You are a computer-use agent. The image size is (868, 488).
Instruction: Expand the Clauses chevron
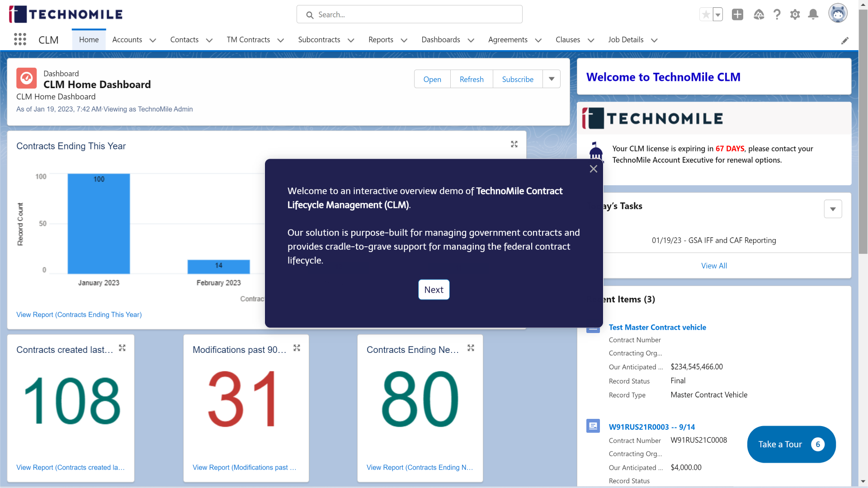pyautogui.click(x=591, y=40)
